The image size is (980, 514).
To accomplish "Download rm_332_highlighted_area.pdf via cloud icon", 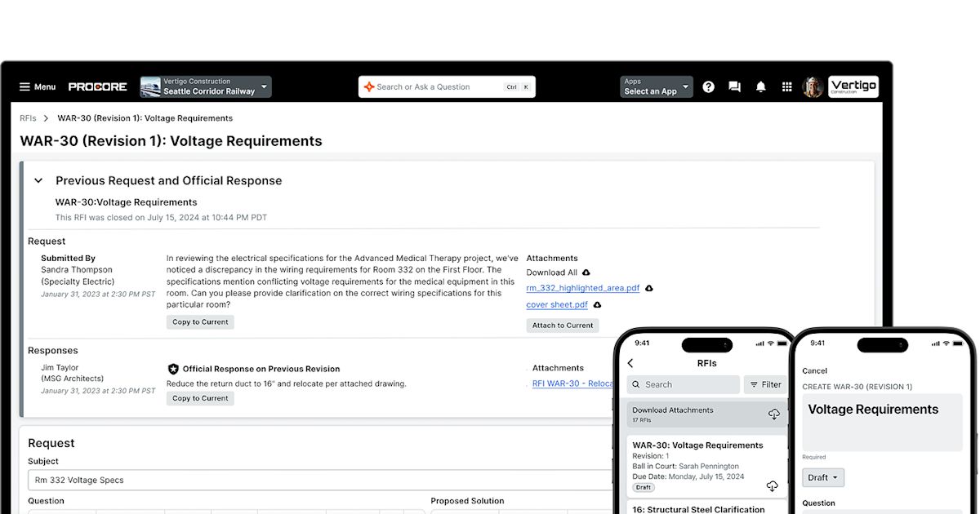I will [x=649, y=288].
